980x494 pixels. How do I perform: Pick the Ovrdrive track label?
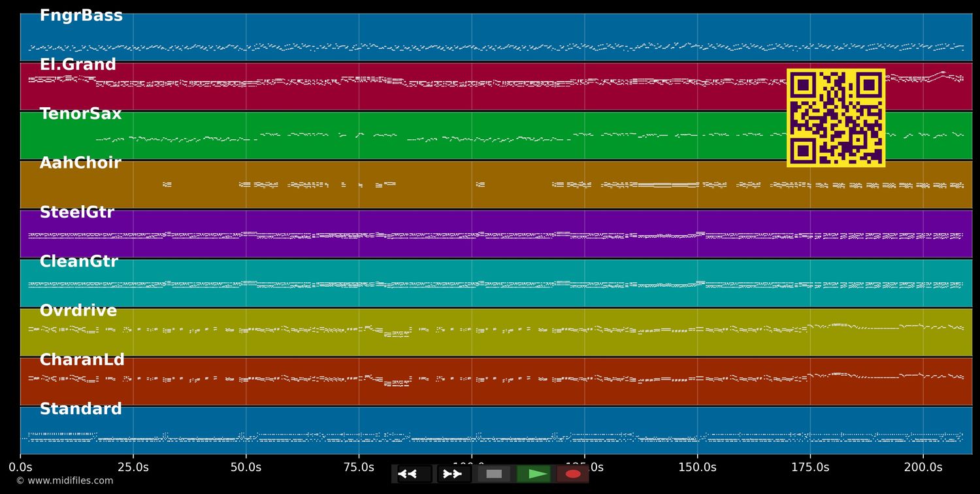click(78, 310)
